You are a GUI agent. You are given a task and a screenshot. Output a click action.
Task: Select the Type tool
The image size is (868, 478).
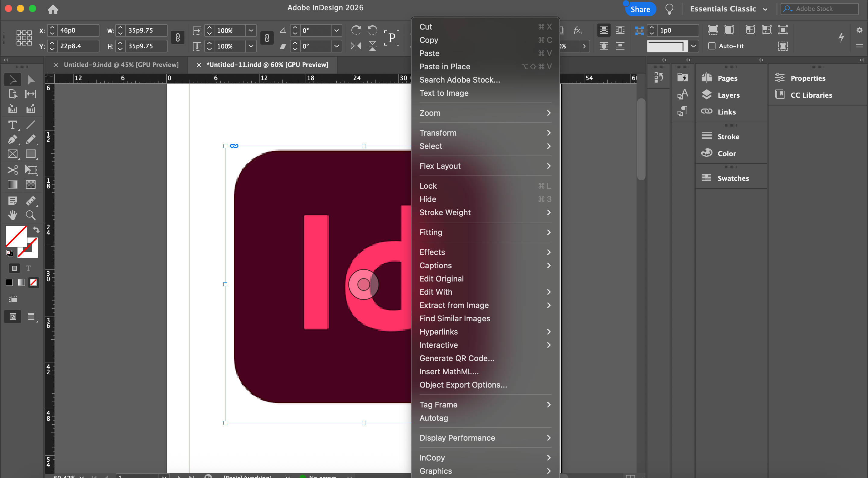[12, 125]
